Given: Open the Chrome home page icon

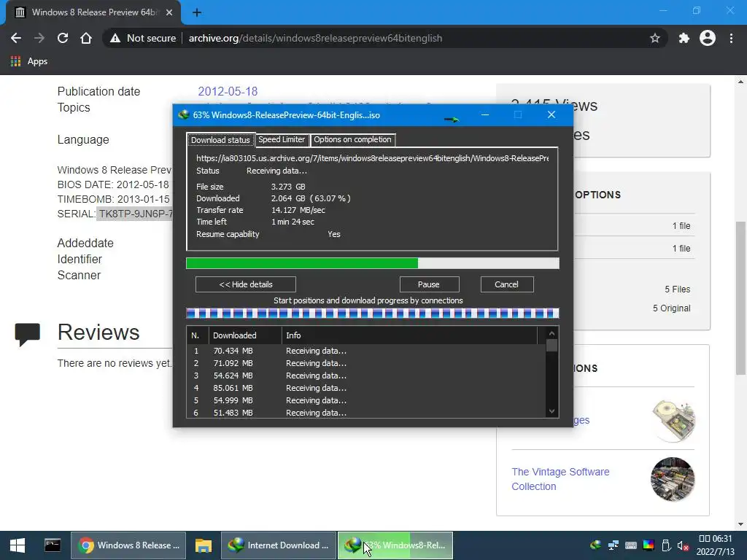Looking at the screenshot, I should click(86, 38).
